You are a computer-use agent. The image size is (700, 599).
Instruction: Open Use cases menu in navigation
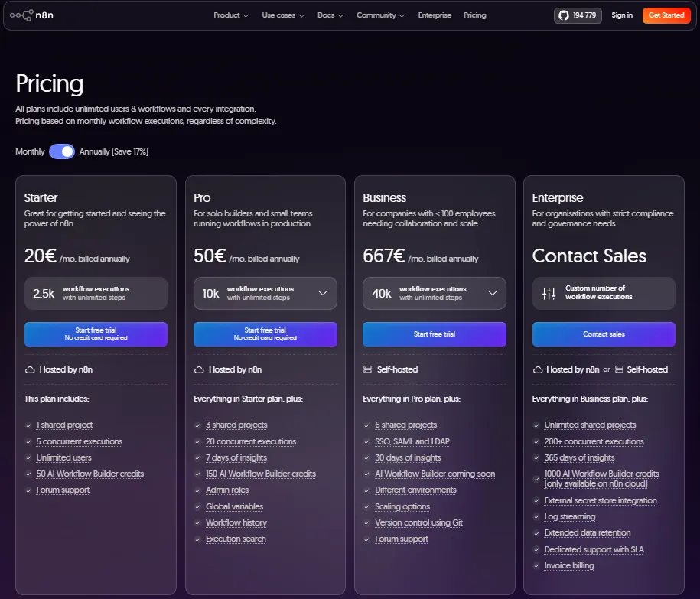coord(283,15)
